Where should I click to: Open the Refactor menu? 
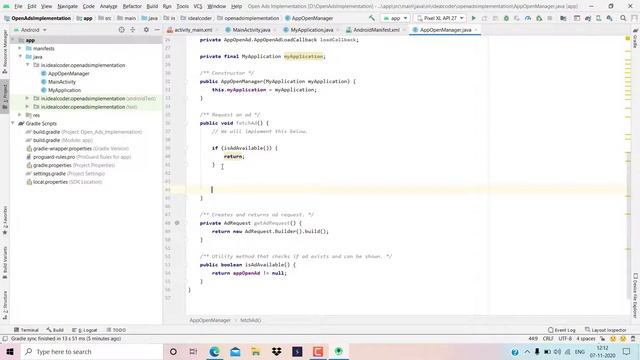point(132,6)
